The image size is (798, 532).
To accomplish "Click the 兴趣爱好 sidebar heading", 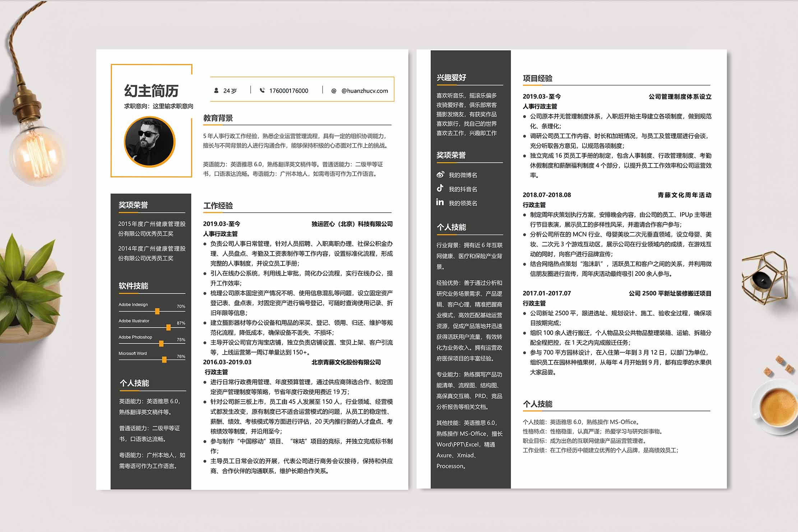I will (x=451, y=77).
